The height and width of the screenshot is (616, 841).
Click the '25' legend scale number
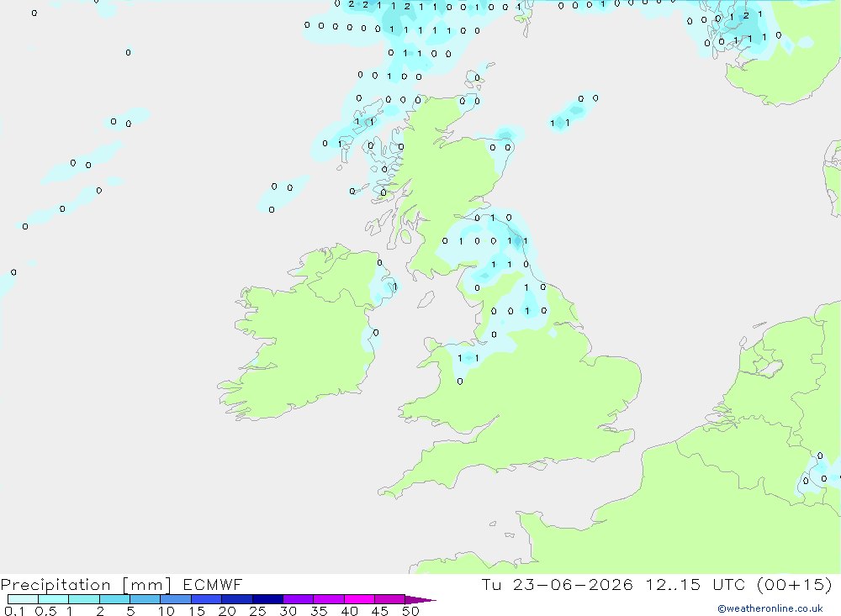(257, 611)
